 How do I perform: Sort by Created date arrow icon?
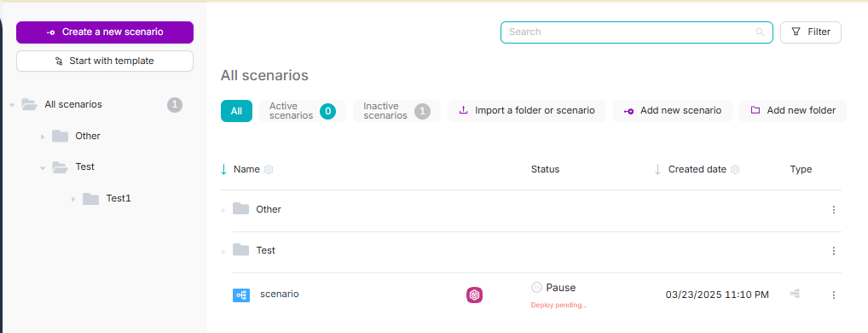point(657,170)
